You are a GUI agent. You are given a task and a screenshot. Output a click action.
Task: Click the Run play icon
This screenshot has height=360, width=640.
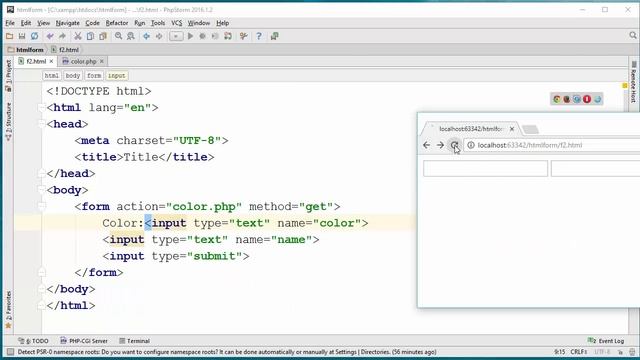(190, 36)
